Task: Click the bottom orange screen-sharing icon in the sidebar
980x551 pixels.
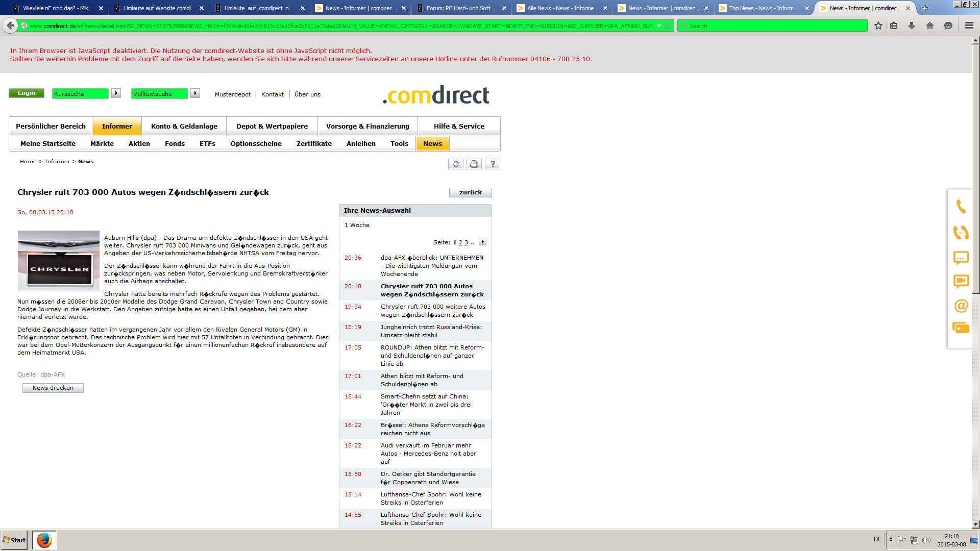Action: coord(961,328)
